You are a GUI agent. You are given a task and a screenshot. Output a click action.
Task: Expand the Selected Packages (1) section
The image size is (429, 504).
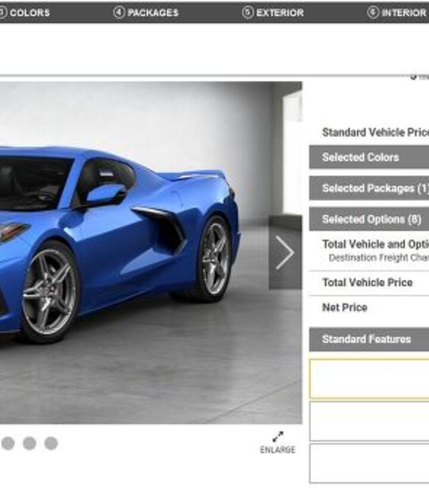369,188
